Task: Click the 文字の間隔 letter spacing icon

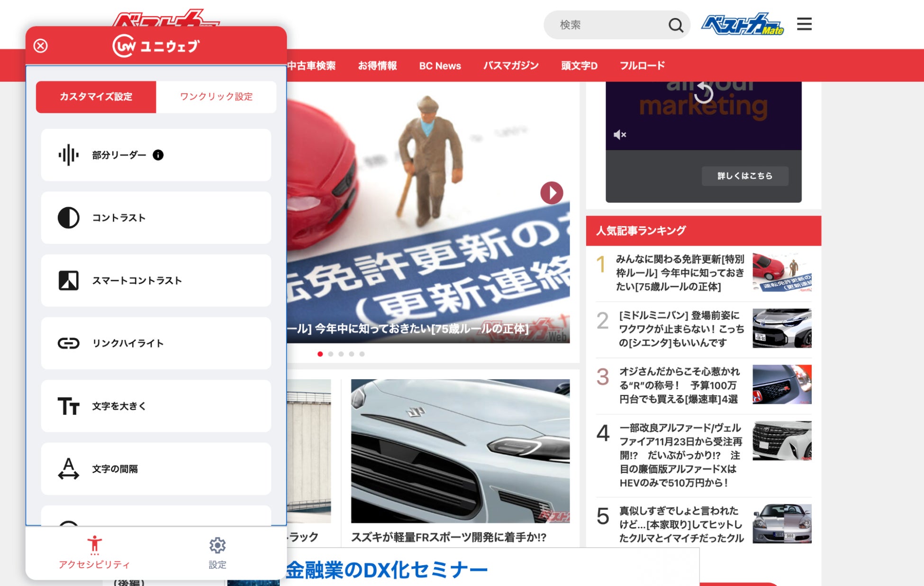Action: 69,469
